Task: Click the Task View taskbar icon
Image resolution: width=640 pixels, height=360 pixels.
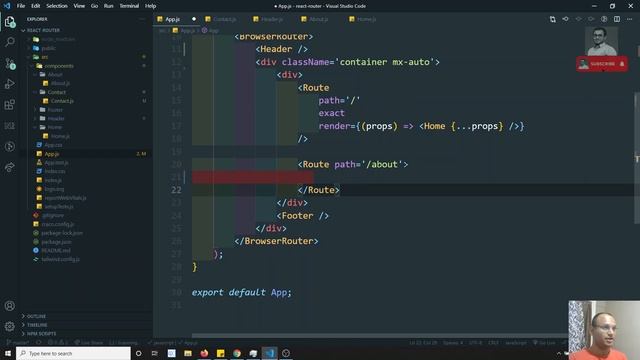Action: coord(155,353)
